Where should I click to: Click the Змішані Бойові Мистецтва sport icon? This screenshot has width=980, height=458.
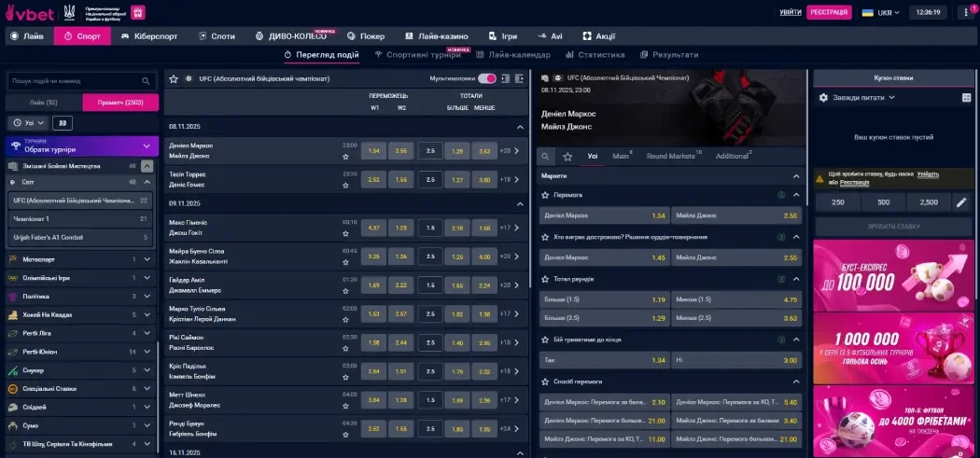13,166
